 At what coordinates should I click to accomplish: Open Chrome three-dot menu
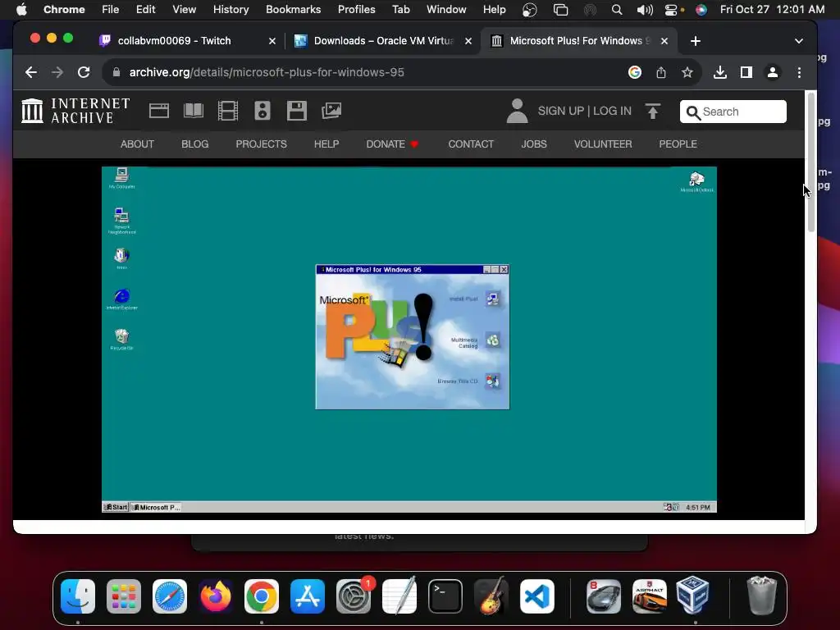click(x=799, y=72)
